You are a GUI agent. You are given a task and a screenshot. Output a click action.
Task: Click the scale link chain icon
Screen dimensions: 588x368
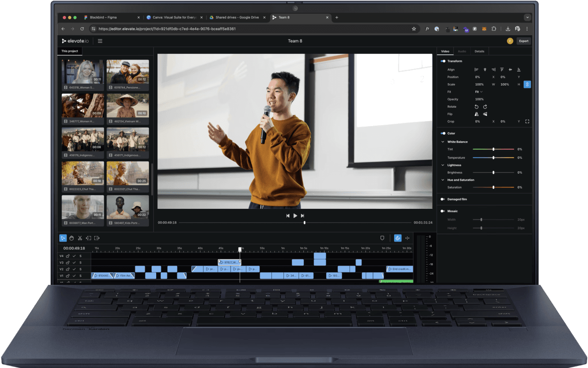527,84
